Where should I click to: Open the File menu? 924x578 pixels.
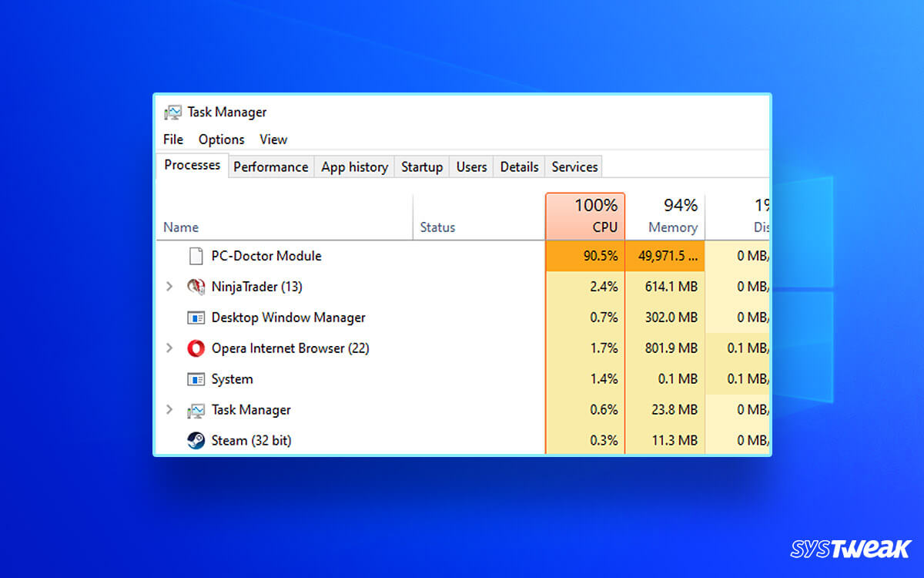pyautogui.click(x=173, y=139)
